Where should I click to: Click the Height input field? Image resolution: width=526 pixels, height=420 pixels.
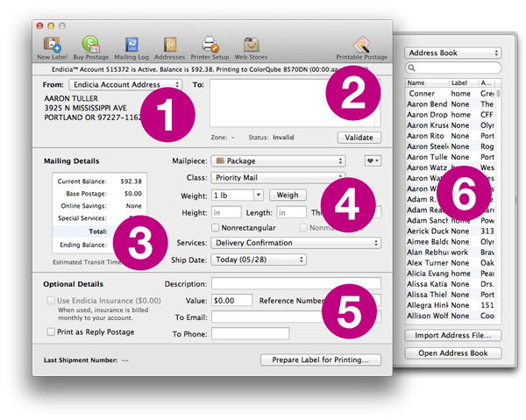226,213
